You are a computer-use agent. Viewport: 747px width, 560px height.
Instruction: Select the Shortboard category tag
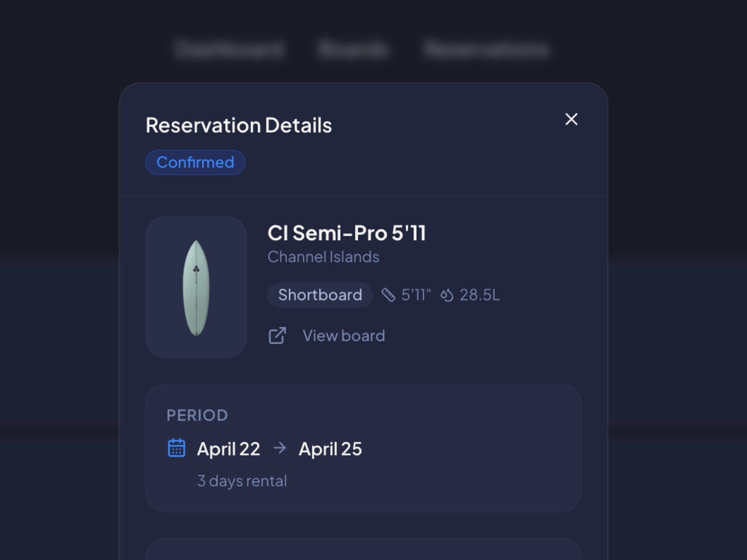pos(320,294)
